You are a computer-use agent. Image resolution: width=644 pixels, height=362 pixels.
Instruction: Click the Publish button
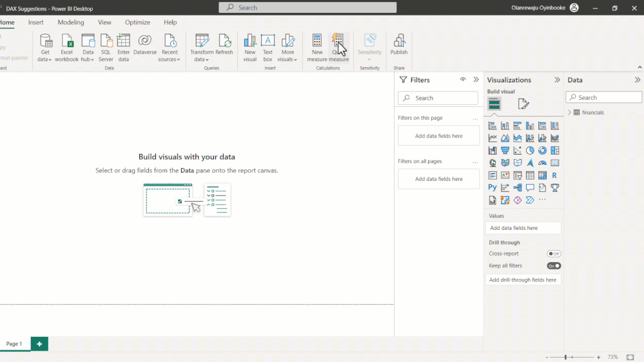point(399,44)
